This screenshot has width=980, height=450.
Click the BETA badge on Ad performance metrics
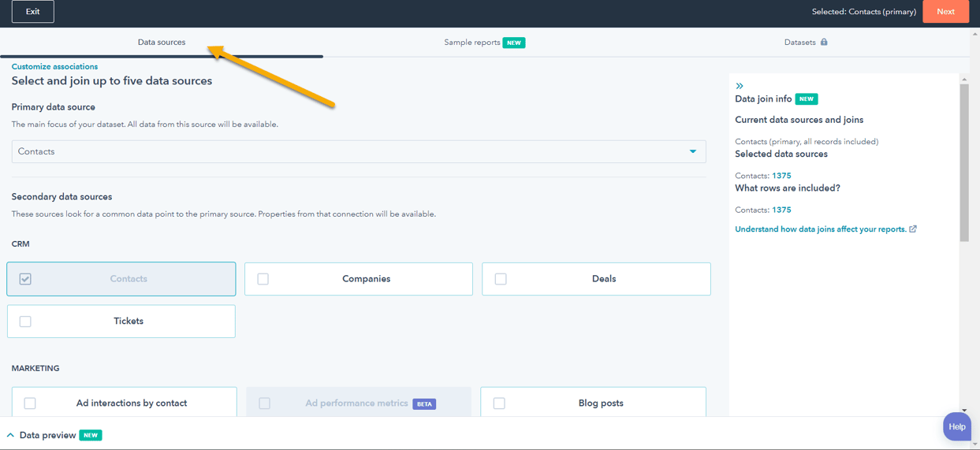[424, 404]
